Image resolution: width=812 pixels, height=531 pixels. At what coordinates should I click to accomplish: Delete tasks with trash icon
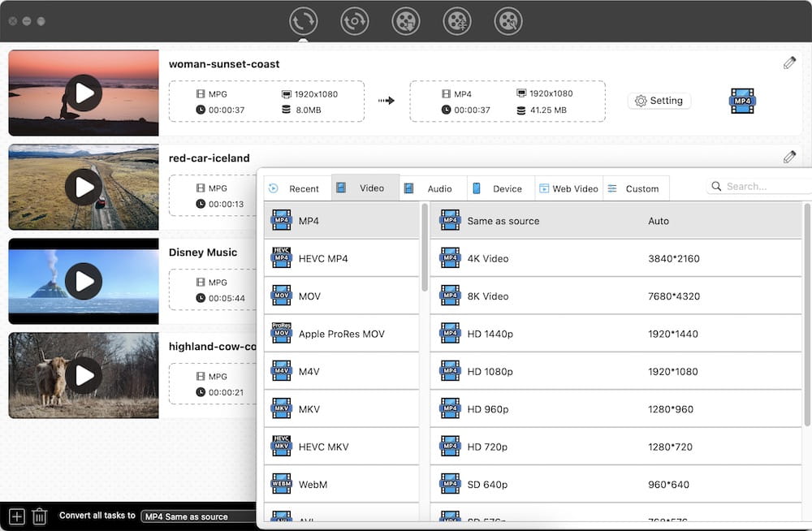click(x=39, y=516)
